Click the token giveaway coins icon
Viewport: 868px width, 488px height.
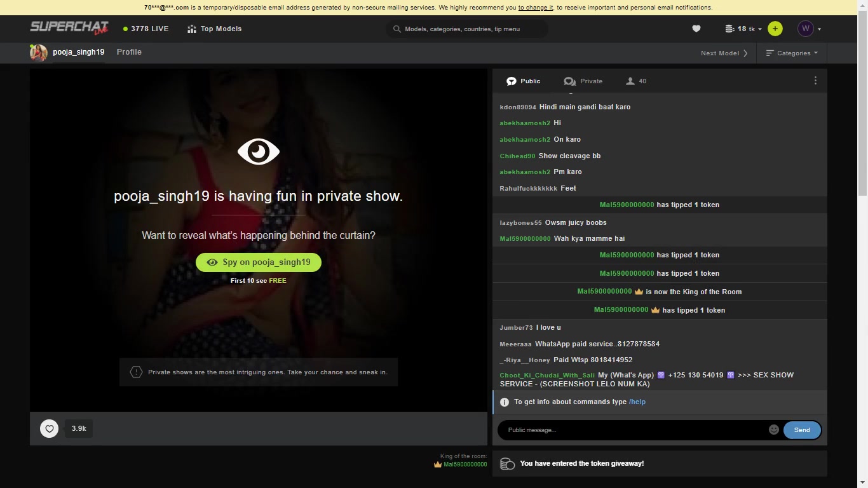tap(507, 464)
